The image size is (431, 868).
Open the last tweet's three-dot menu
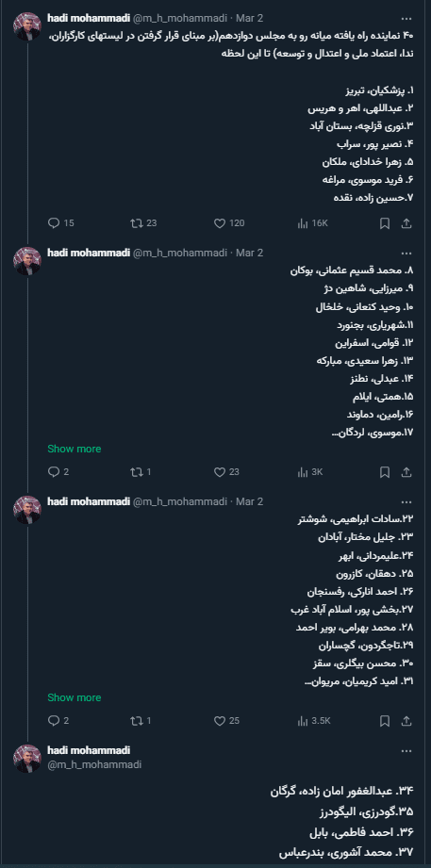pyautogui.click(x=406, y=750)
